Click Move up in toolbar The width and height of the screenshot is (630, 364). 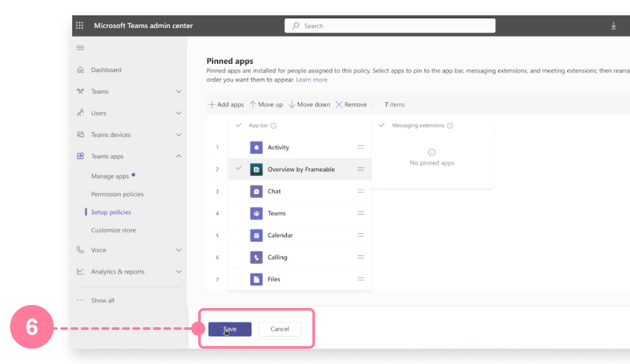pos(266,105)
